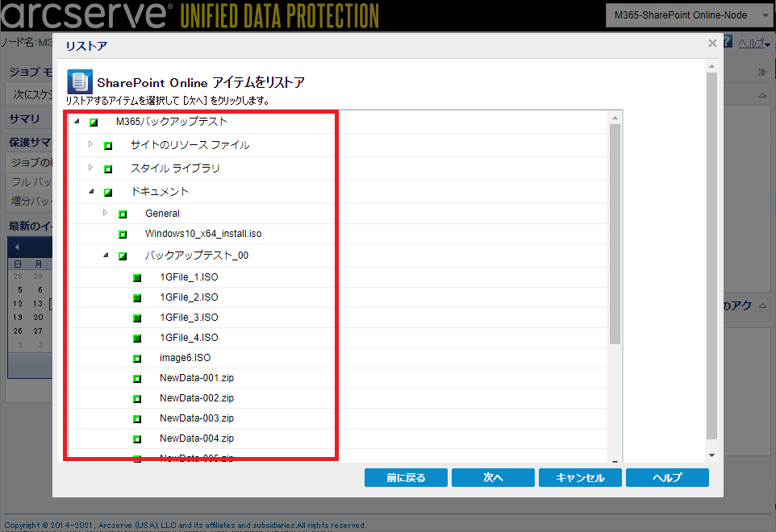Screen dimensions: 776x532
Task: Select the 1GFile_3.ISO row text
Action: coord(189,318)
